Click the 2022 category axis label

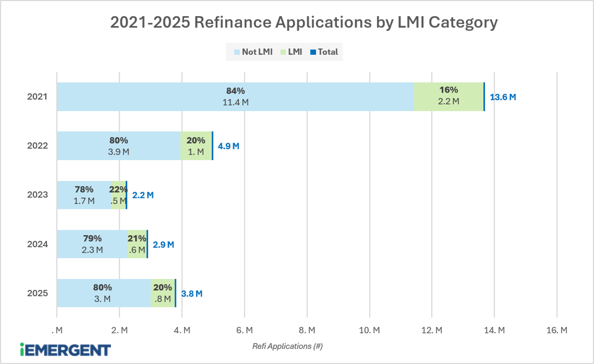pos(37,146)
